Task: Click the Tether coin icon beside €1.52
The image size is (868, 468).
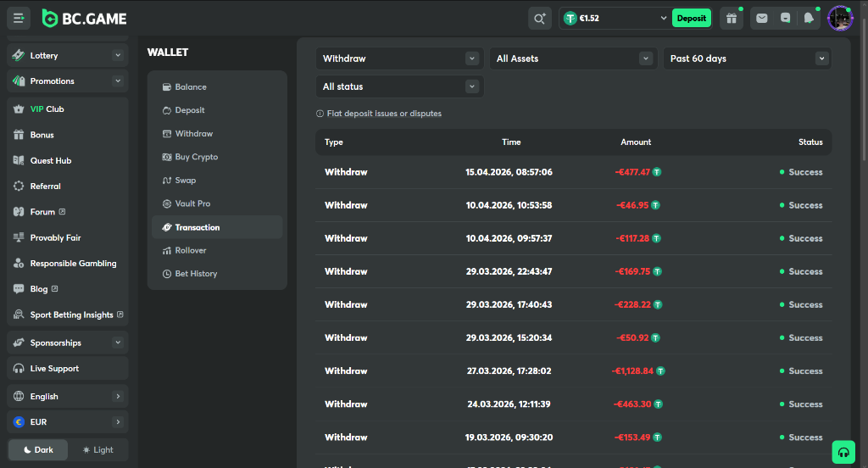Action: [x=570, y=19]
